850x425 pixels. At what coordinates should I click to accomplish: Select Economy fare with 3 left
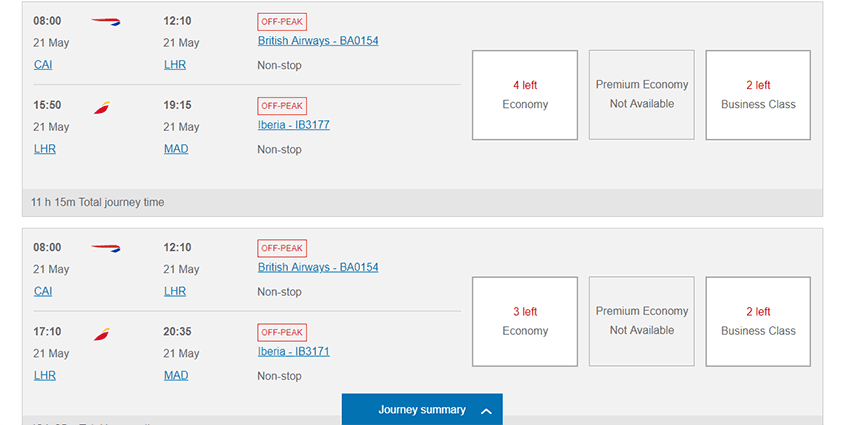525,321
